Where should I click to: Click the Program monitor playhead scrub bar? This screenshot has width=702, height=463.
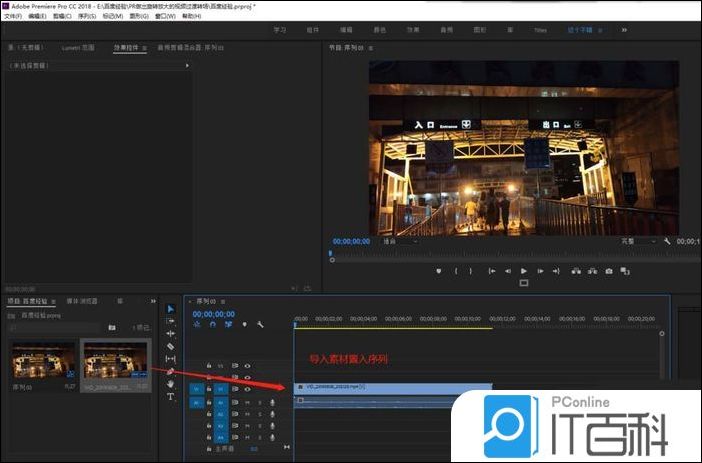coord(500,253)
